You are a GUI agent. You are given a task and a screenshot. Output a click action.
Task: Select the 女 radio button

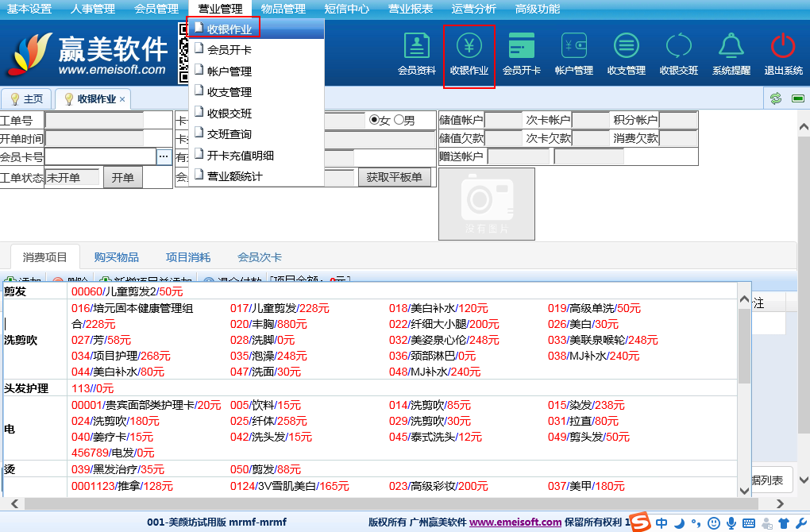[x=374, y=121]
